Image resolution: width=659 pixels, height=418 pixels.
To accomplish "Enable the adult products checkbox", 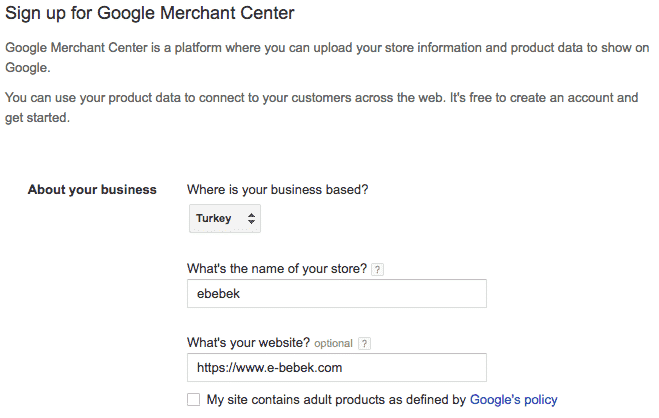I will pos(193,400).
